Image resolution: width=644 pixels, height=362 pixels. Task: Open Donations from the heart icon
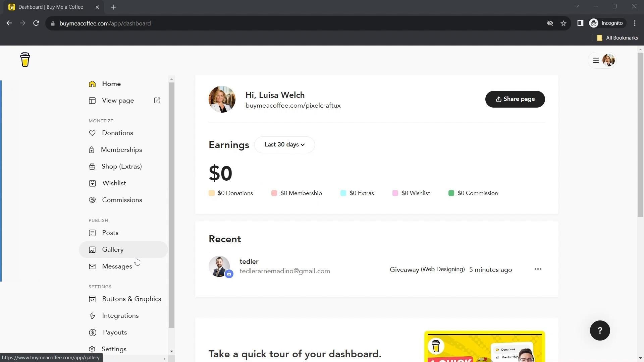[x=92, y=133]
